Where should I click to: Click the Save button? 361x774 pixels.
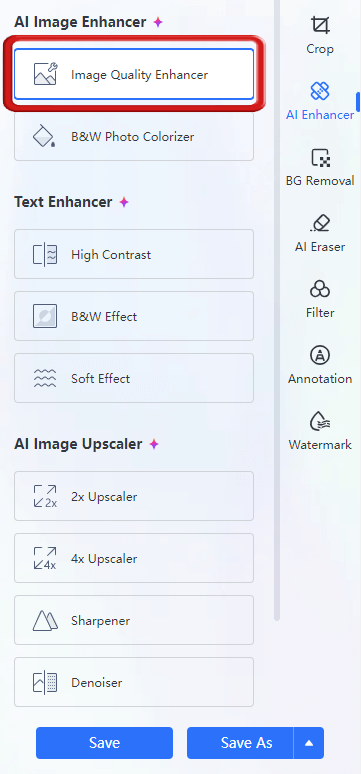(104, 743)
